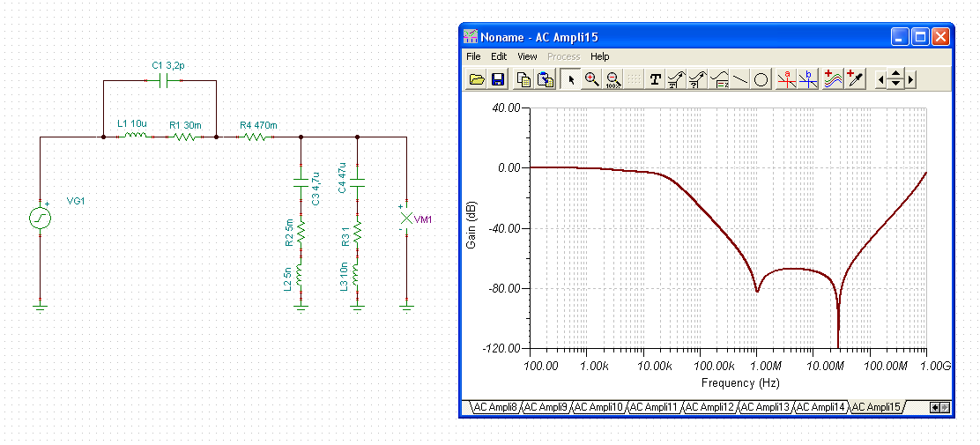Screen dimensions: 980x445
Task: Click the Open file folder icon
Action: point(477,79)
